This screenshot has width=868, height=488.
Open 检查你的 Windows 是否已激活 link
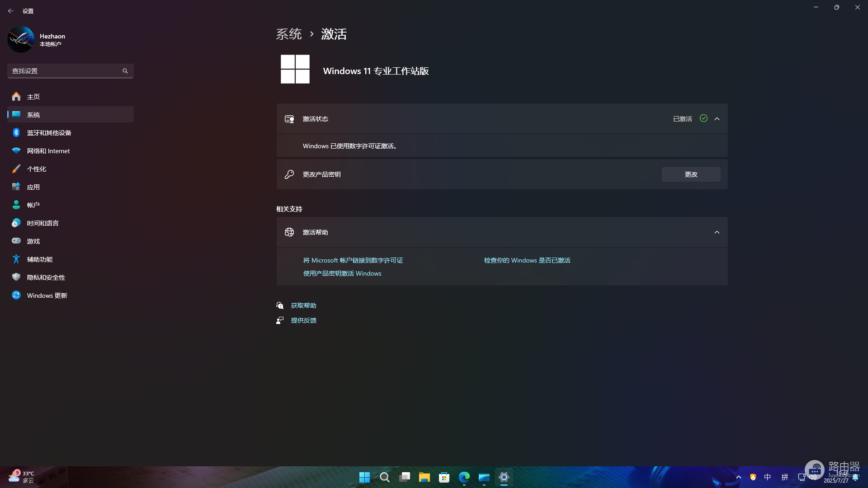click(x=527, y=260)
